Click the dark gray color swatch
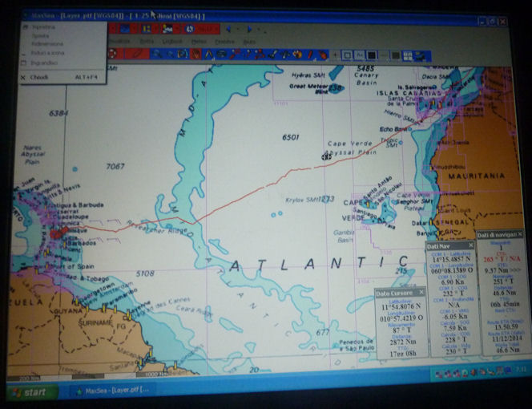The image size is (532, 409). pos(395,55)
